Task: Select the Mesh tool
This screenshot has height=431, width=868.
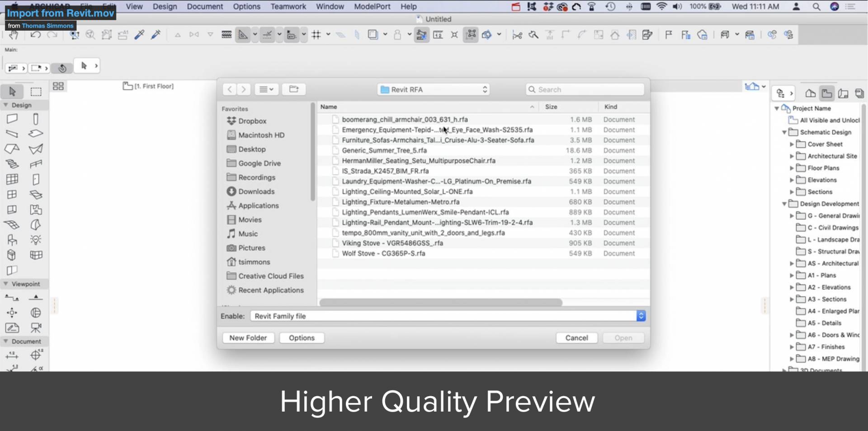Action: coord(12,225)
